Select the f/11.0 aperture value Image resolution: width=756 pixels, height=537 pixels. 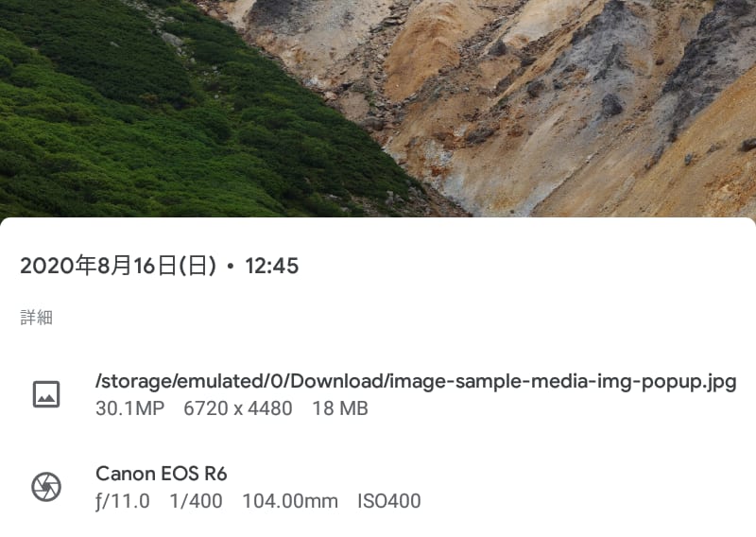(x=123, y=501)
